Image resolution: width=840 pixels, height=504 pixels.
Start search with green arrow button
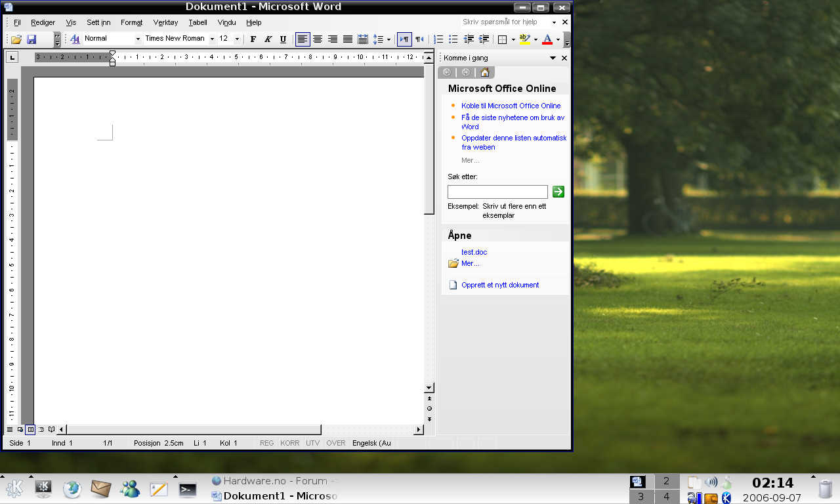click(x=558, y=192)
